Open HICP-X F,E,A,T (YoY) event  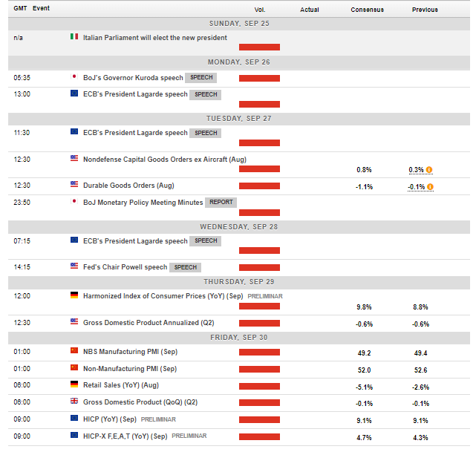pyautogui.click(x=125, y=436)
